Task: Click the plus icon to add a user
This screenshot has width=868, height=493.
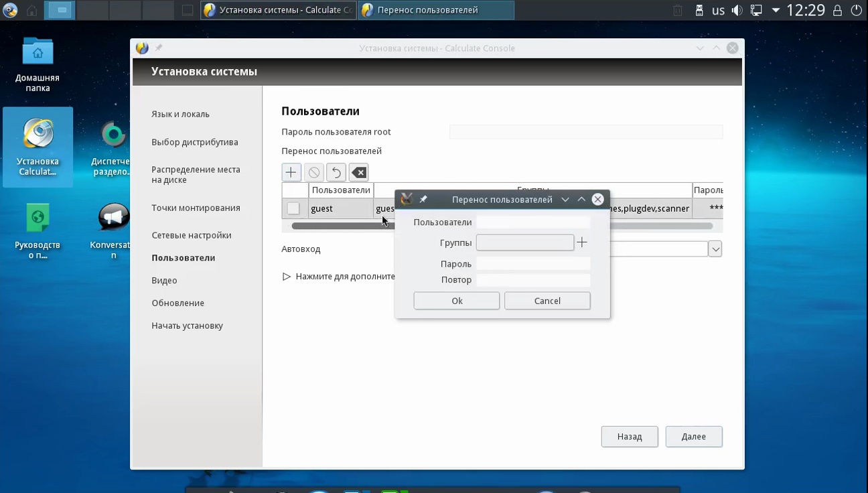Action: (x=291, y=172)
